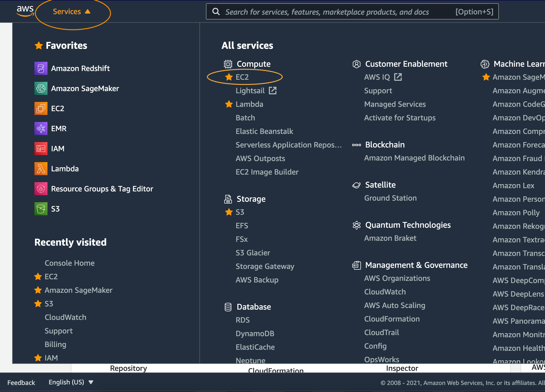The height and width of the screenshot is (392, 545).
Task: Click the green S3 bucket icon in Favorites
Action: coord(41,209)
